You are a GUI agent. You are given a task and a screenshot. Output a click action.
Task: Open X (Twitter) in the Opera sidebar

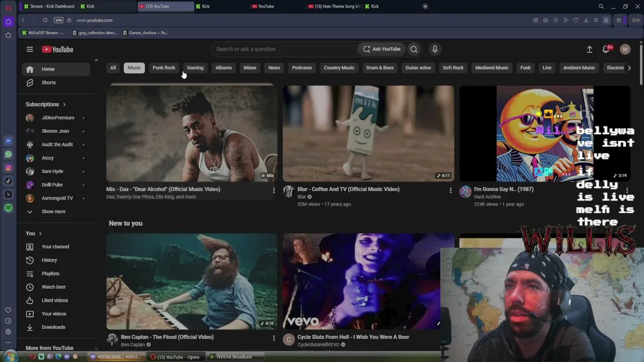point(8,195)
